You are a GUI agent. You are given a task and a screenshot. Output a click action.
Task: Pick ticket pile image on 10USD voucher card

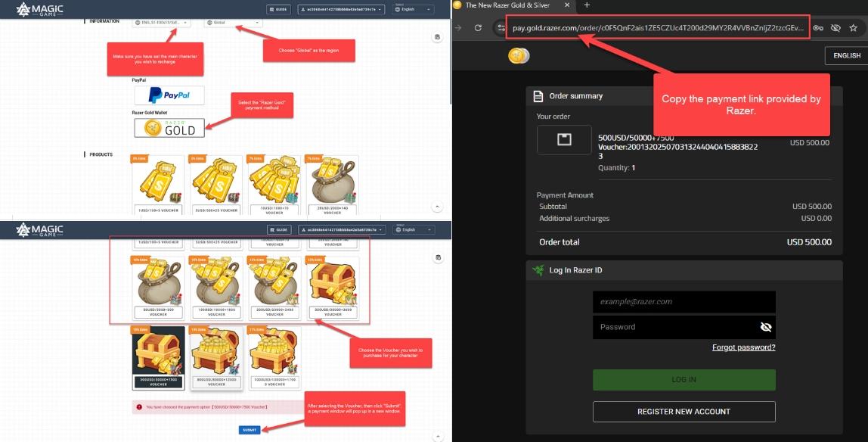274,179
